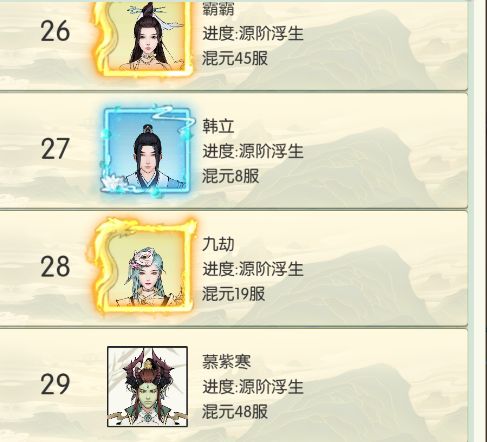Click the rank number 28
The image size is (487, 442).
[x=55, y=267]
